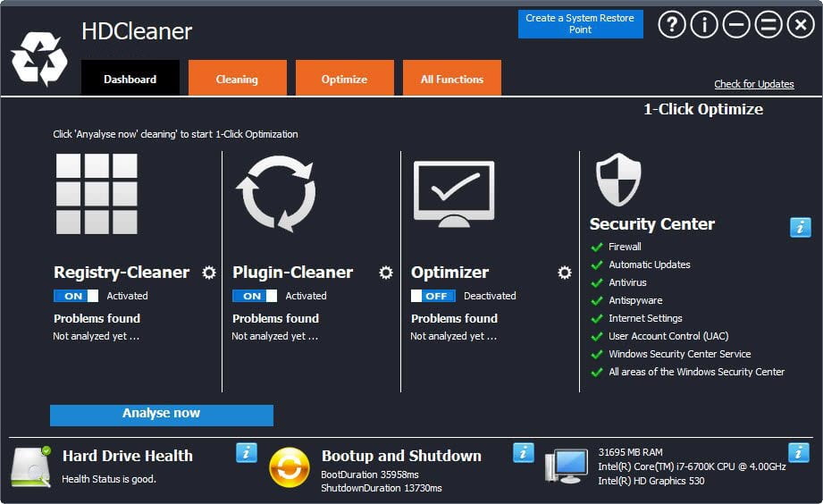Click the Intel Core i7-6700K CPU text

pyautogui.click(x=692, y=466)
